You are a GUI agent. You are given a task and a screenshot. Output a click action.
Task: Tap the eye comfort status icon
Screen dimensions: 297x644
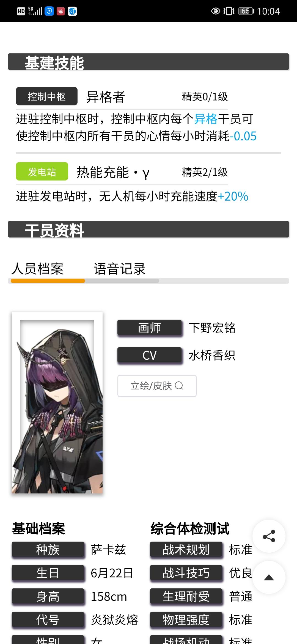(216, 11)
